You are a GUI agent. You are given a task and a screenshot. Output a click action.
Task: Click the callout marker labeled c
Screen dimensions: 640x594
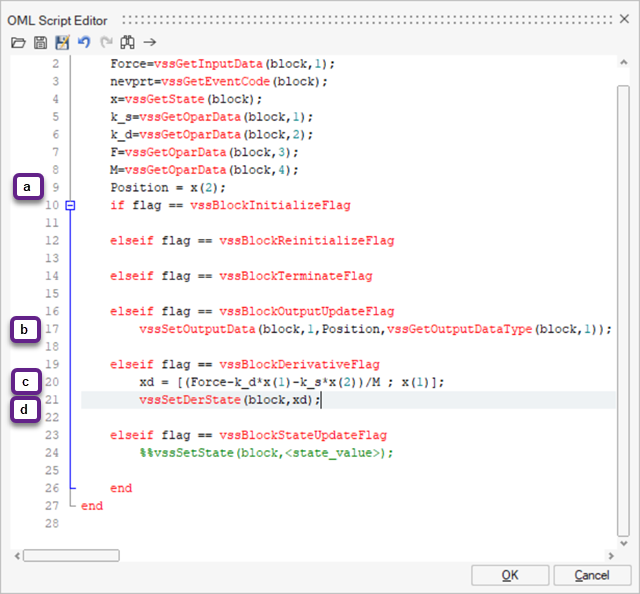[x=27, y=381]
